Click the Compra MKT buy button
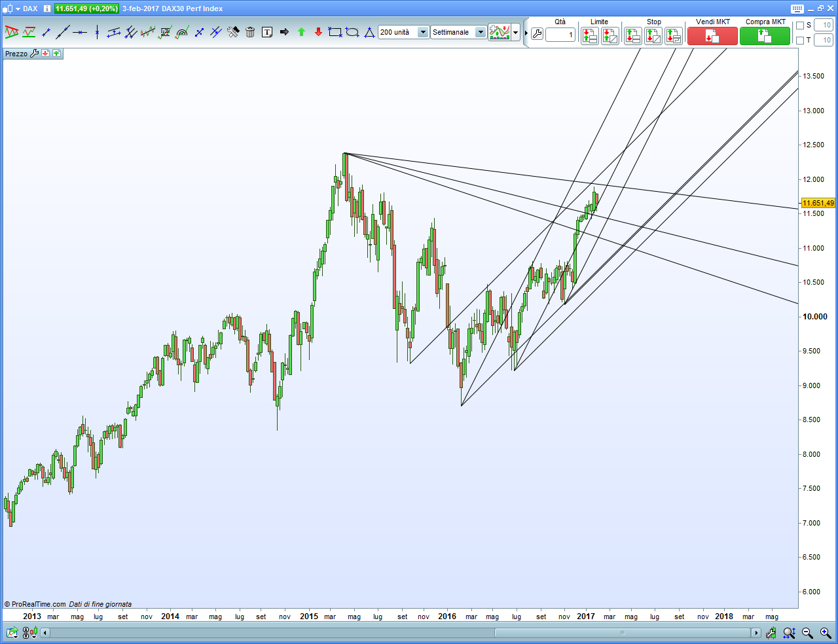This screenshot has height=644, width=838. click(x=765, y=36)
